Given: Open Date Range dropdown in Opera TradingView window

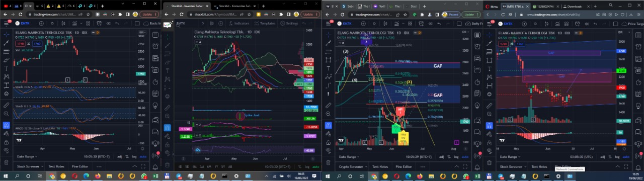Looking at the screenshot, I should (x=510, y=157).
